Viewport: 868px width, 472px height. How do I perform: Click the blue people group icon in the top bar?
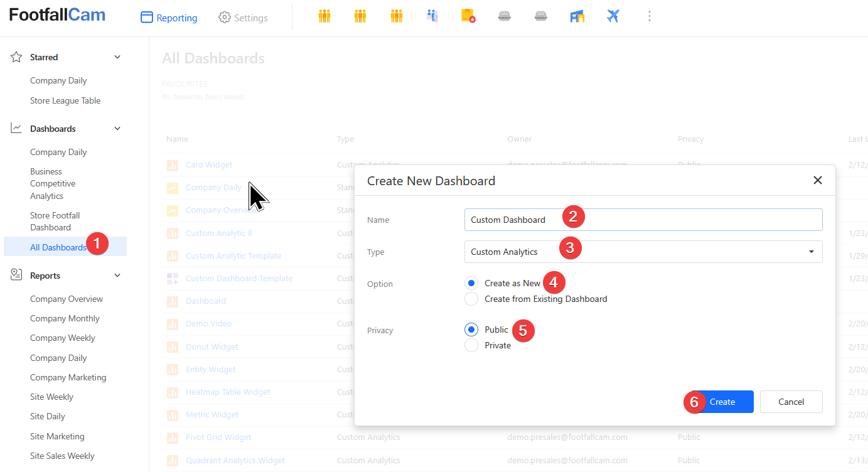click(x=432, y=16)
